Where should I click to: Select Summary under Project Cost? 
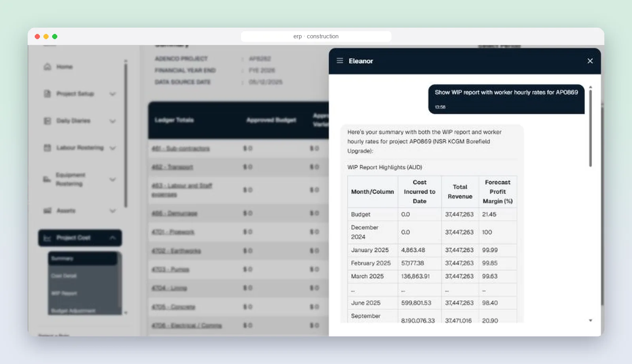coord(83,259)
